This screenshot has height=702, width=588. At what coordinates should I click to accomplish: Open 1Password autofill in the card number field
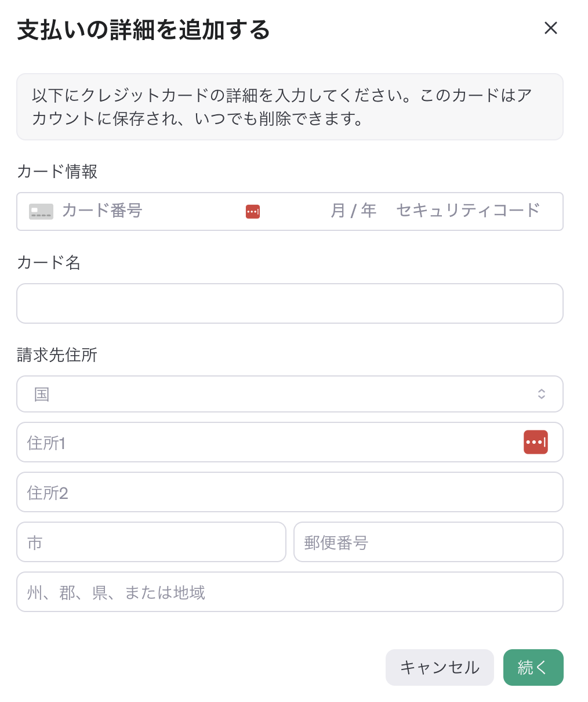click(x=252, y=211)
